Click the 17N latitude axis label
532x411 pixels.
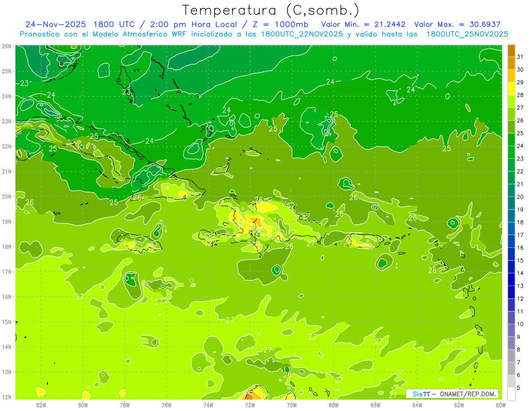click(x=7, y=271)
